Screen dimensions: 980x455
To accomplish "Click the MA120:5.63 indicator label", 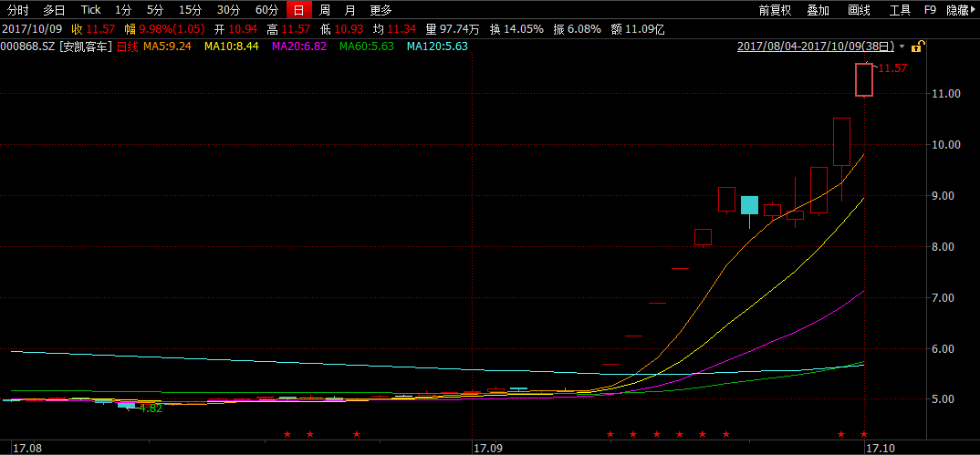I will [437, 47].
